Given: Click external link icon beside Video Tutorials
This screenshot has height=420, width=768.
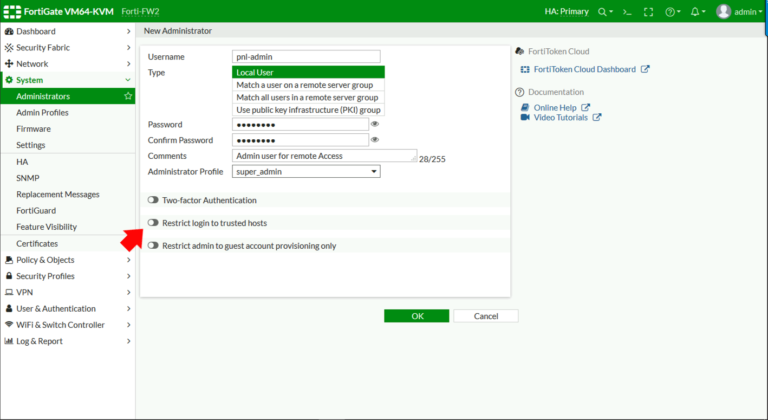Looking at the screenshot, I should (x=597, y=118).
